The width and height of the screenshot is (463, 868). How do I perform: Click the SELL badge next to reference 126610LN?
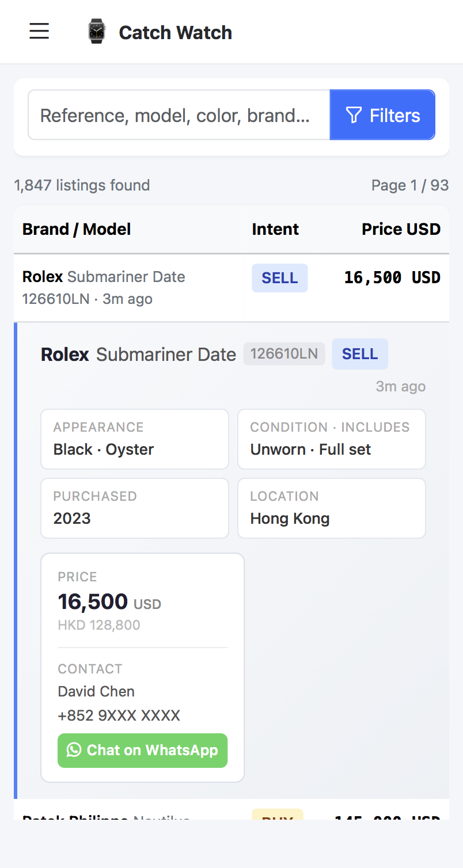pos(360,354)
